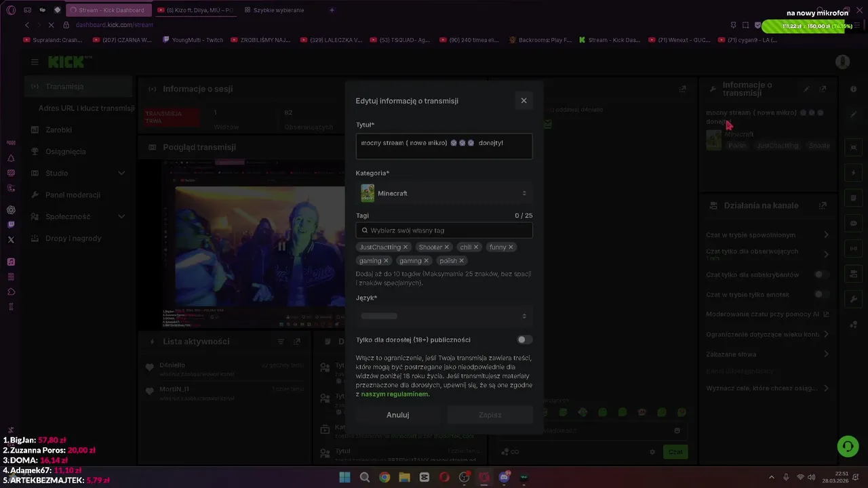The width and height of the screenshot is (868, 488).
Task: Click the Zapisz button
Action: coord(490,415)
